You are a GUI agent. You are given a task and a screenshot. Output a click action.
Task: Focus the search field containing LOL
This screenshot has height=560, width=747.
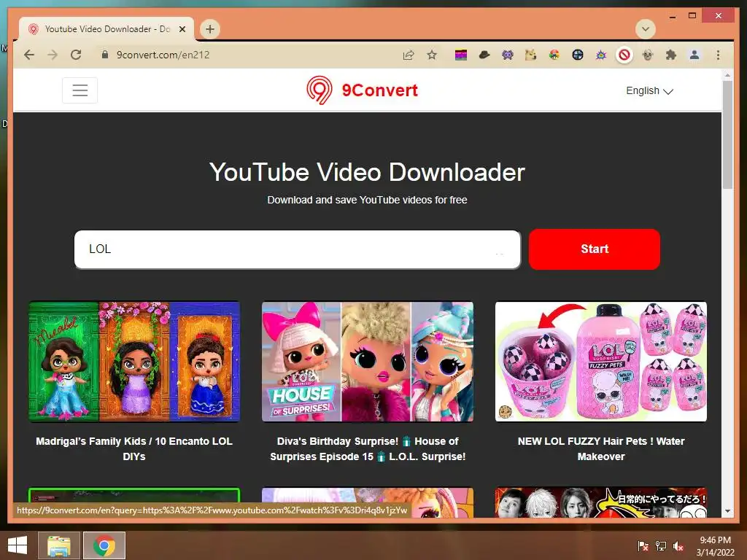click(x=298, y=249)
